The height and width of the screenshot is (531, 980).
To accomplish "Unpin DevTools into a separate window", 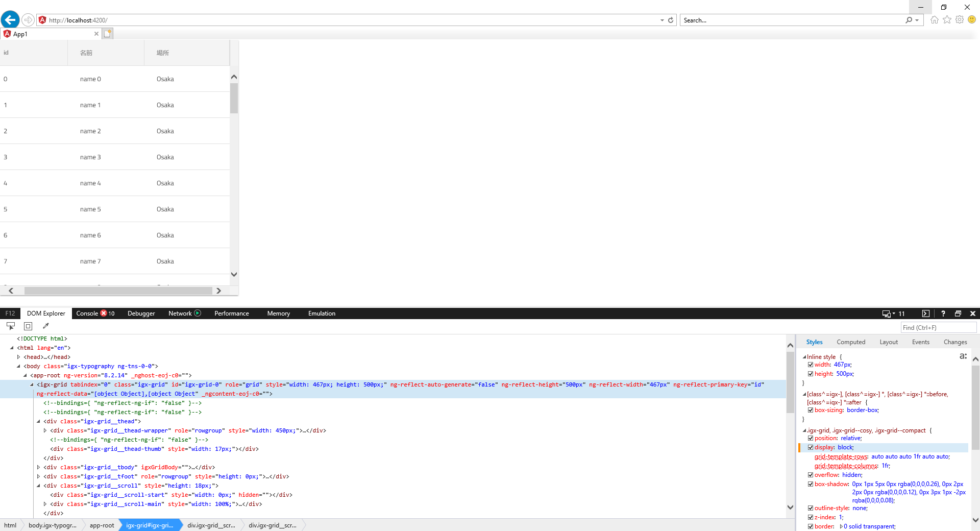I will click(x=958, y=313).
